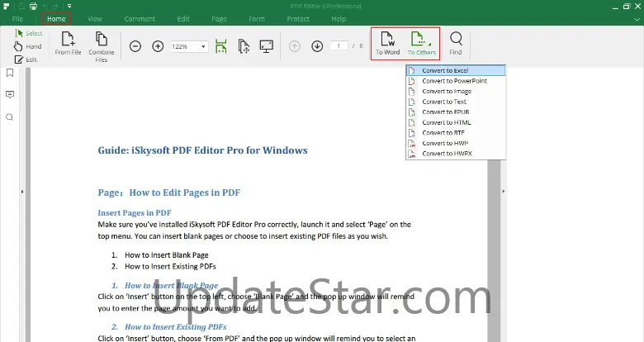This screenshot has height=342, width=644.
Task: Go to next page arrow
Action: click(317, 46)
